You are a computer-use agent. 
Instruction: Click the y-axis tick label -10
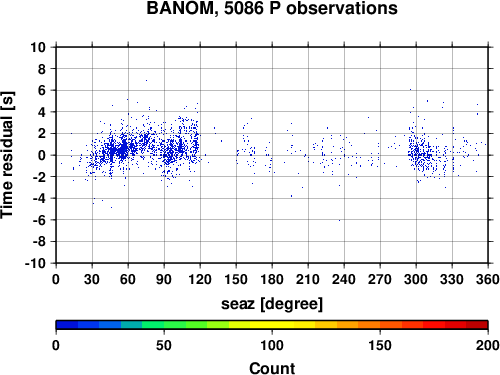(35, 263)
